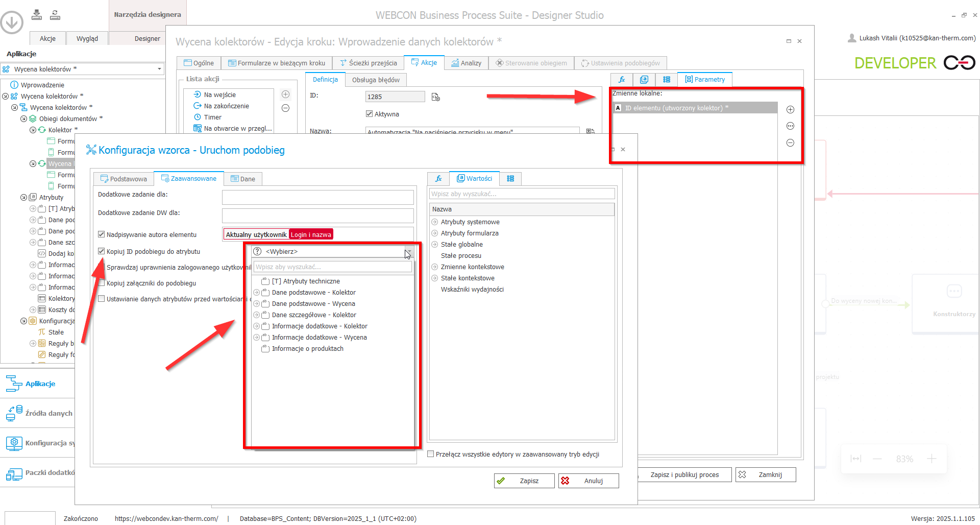
Task: Collapse the Obiegi dokumentów tree node
Action: tap(23, 118)
